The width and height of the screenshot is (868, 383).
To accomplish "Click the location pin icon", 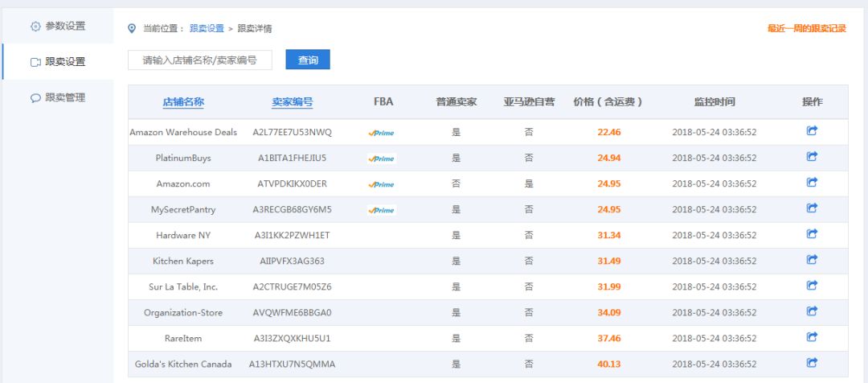I will click(132, 28).
